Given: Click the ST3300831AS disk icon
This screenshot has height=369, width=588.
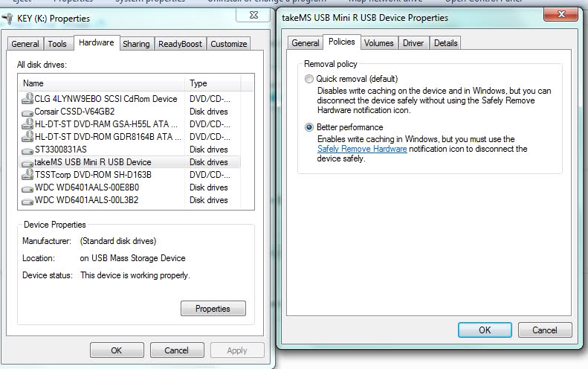Looking at the screenshot, I should coord(28,150).
